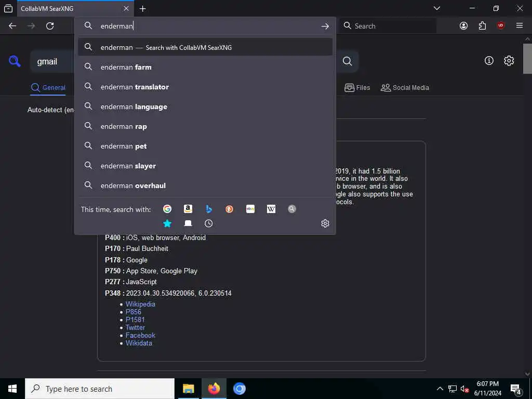This screenshot has height=399, width=532.
Task: Open the Facebook link
Action: coord(140,335)
